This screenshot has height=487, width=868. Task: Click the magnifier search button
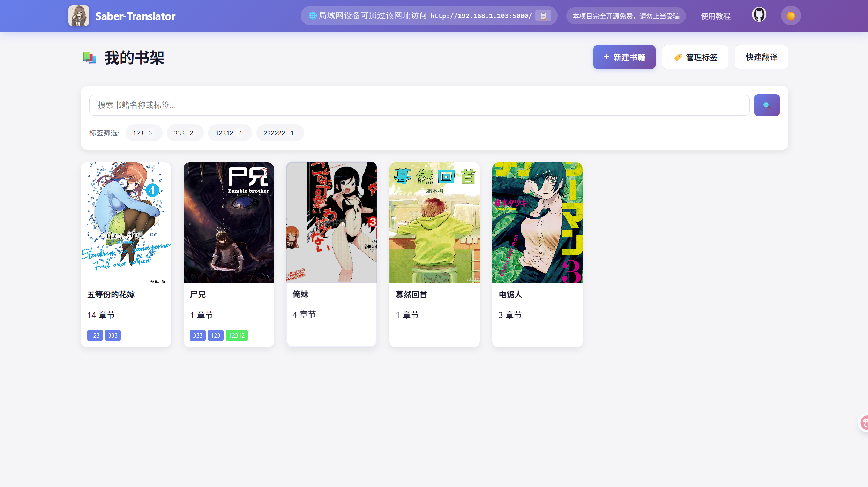click(x=766, y=105)
